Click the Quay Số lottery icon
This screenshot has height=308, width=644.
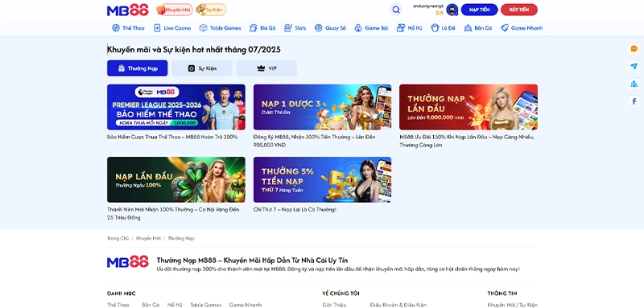(x=318, y=28)
